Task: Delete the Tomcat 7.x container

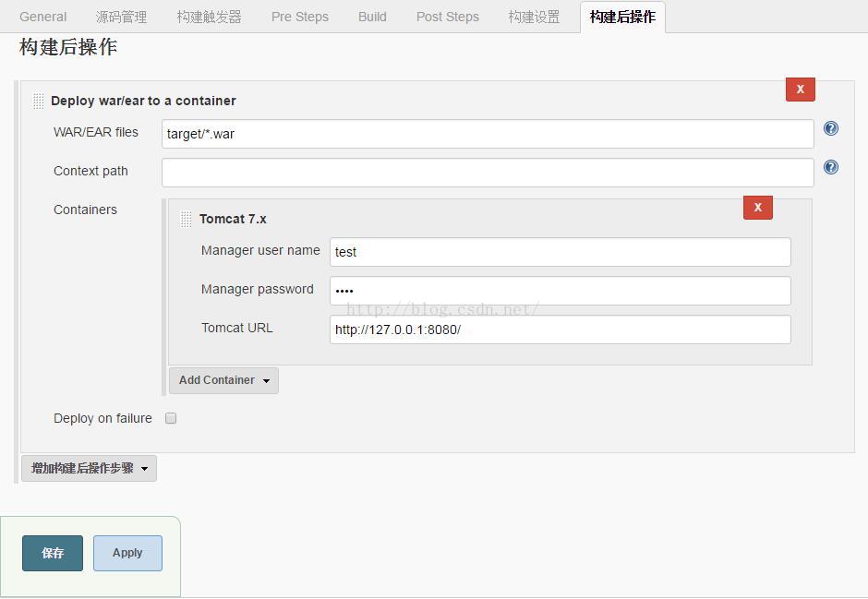Action: click(x=757, y=208)
